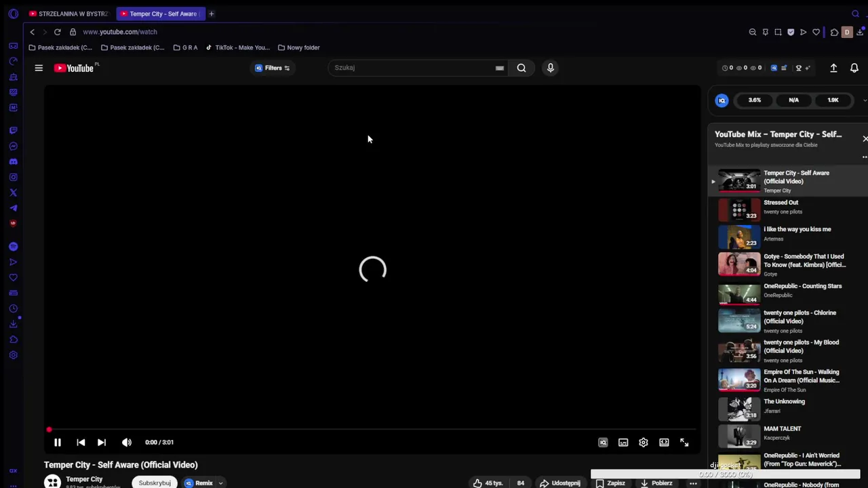Image resolution: width=868 pixels, height=488 pixels.
Task: Open dropdown arrow next to Remix
Action: [220, 483]
